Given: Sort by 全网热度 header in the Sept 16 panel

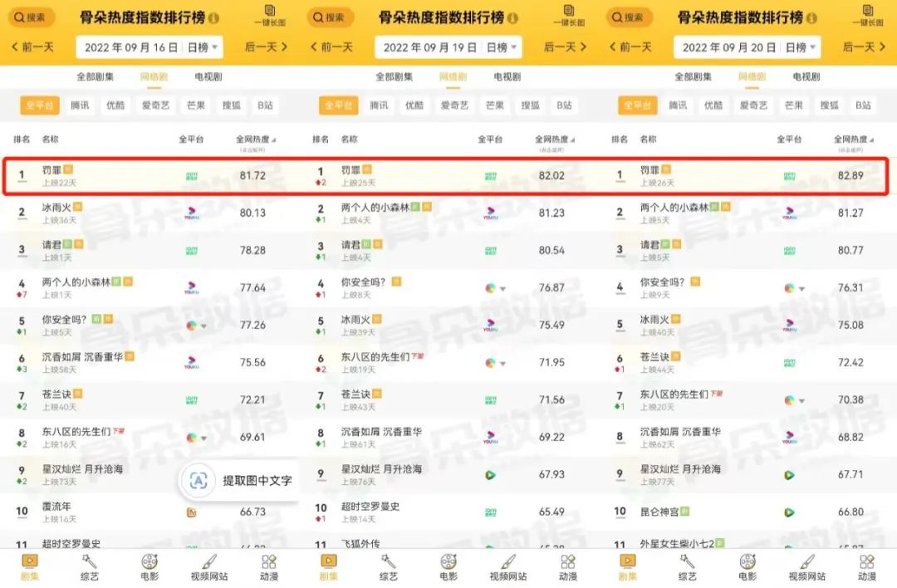Looking at the screenshot, I should (255, 139).
